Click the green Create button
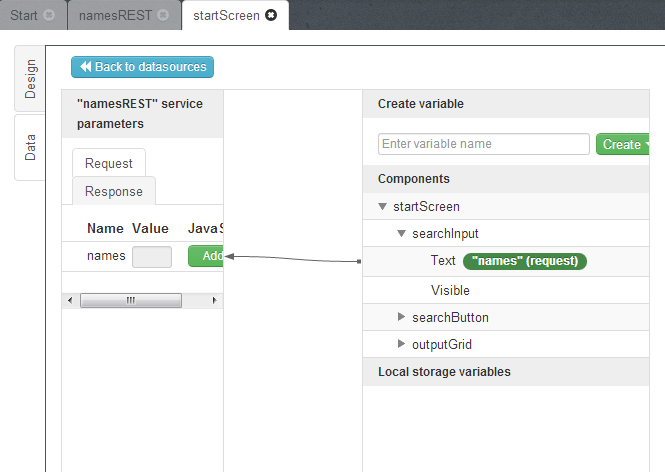The image size is (665, 472). [x=624, y=144]
